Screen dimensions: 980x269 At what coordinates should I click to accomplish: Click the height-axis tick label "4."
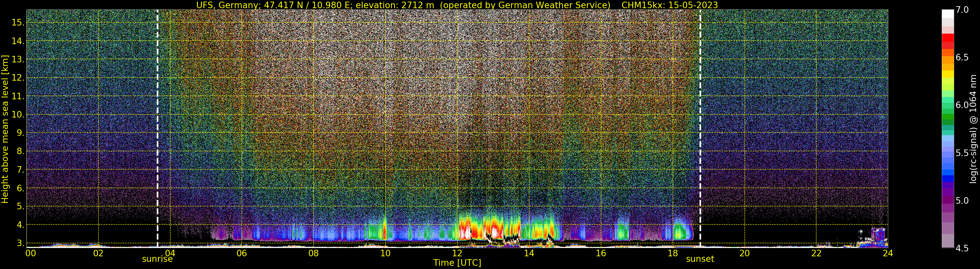point(20,225)
